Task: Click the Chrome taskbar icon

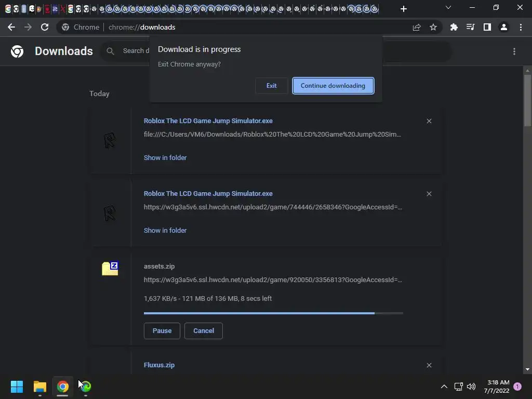Action: coord(62,387)
